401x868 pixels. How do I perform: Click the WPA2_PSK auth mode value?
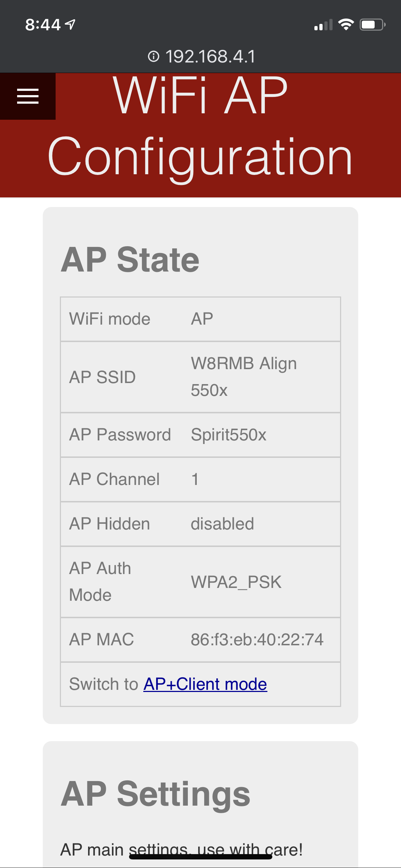click(x=236, y=582)
